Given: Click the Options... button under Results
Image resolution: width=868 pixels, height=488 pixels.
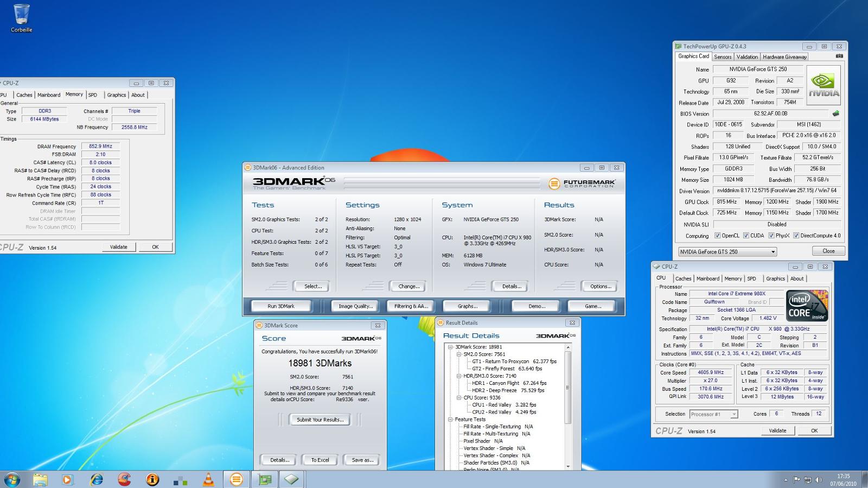Looking at the screenshot, I should click(601, 286).
